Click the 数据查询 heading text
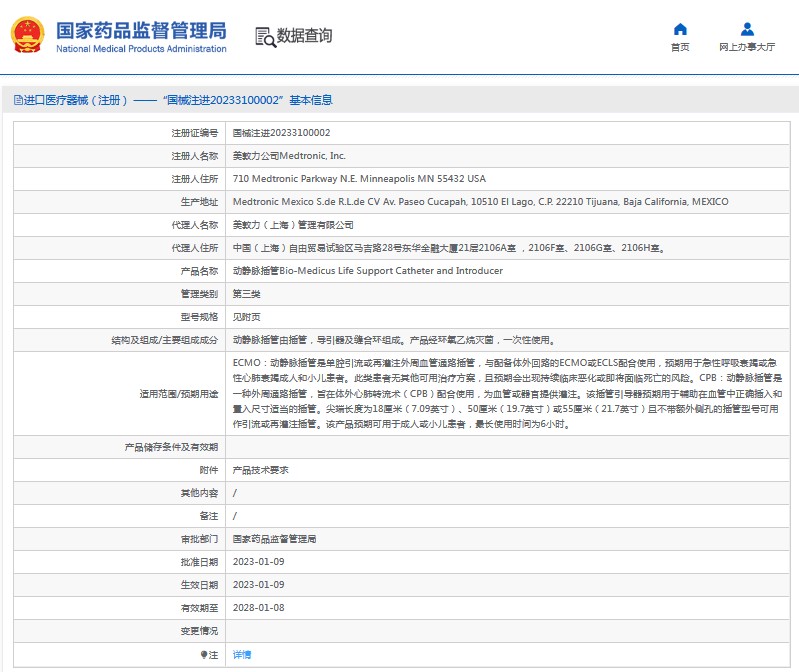This screenshot has width=799, height=672. (x=305, y=37)
